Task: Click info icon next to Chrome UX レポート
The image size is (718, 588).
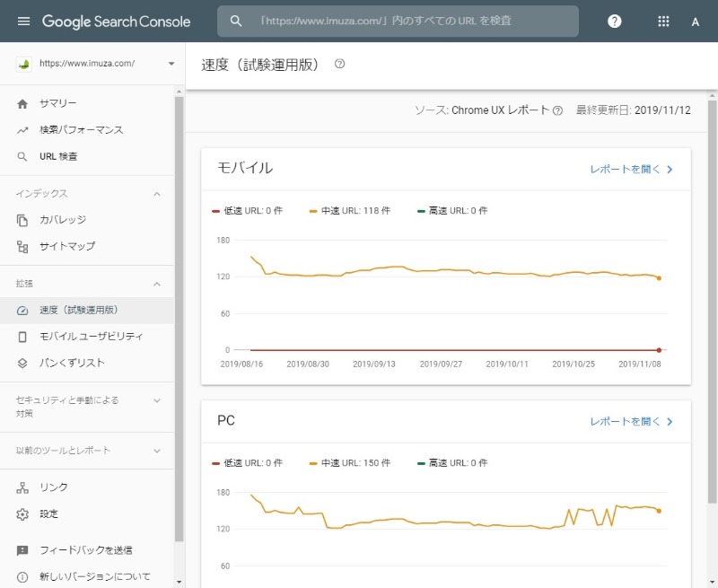Action: pyautogui.click(x=557, y=110)
